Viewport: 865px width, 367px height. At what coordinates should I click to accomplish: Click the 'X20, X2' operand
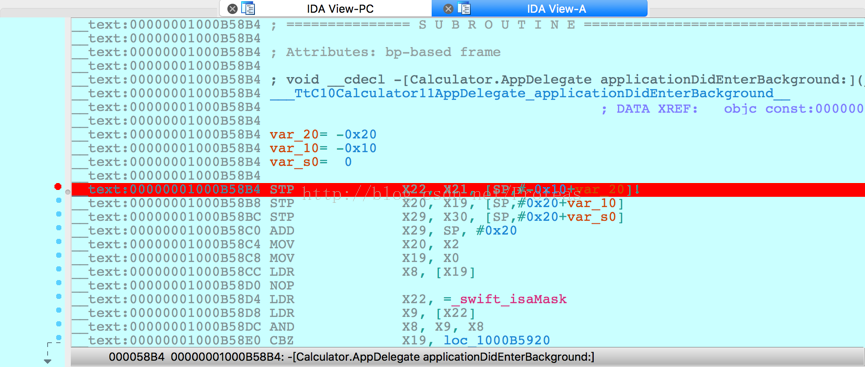tap(430, 244)
